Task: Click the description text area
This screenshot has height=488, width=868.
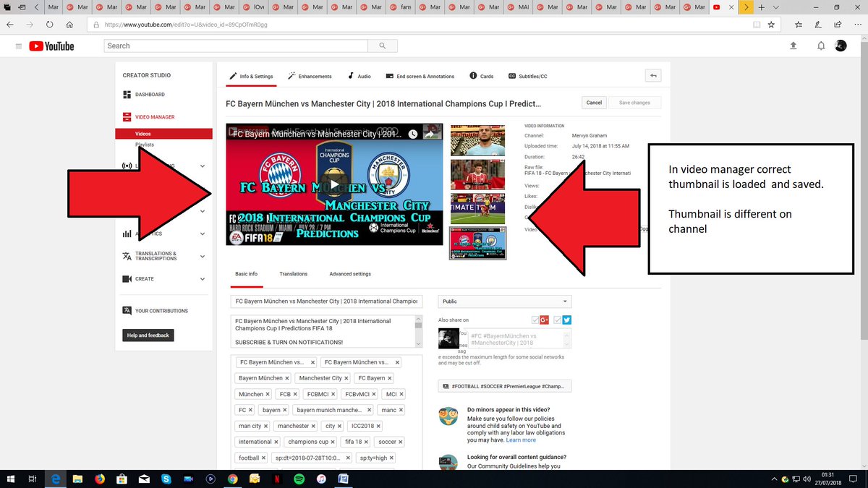Action: 323,331
